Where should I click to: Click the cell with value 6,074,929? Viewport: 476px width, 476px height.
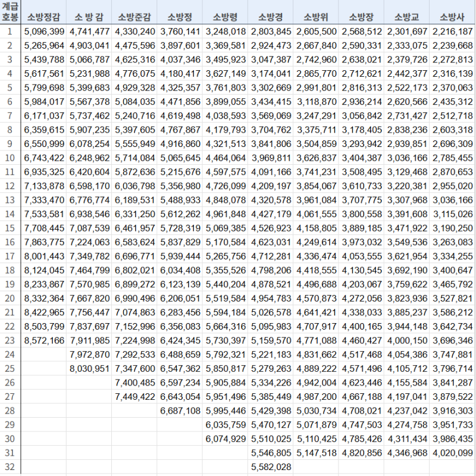225,439
